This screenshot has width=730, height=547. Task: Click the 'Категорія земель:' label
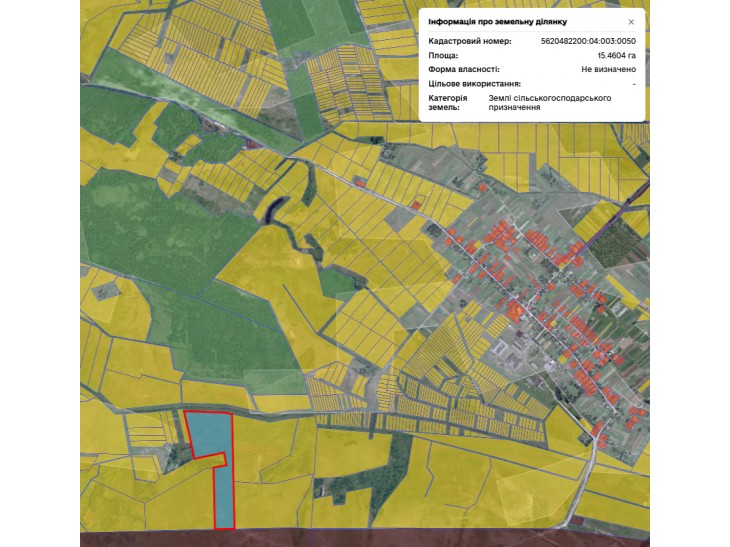pyautogui.click(x=447, y=102)
